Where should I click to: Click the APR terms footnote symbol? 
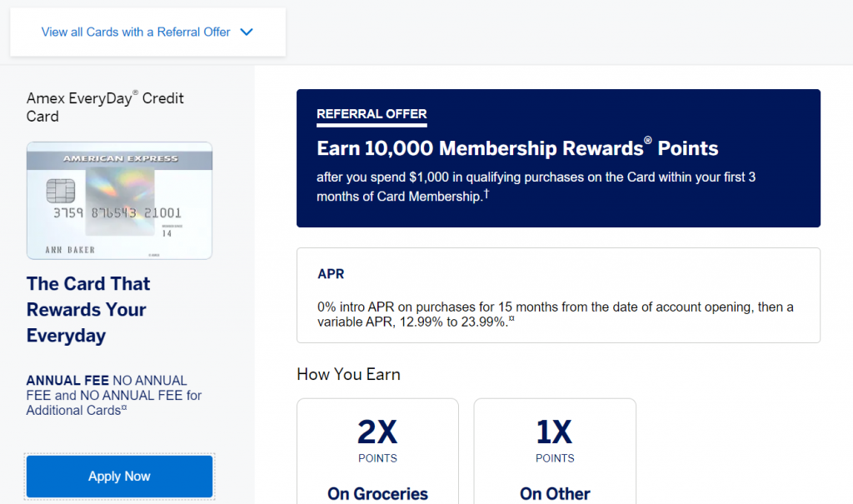tap(511, 318)
